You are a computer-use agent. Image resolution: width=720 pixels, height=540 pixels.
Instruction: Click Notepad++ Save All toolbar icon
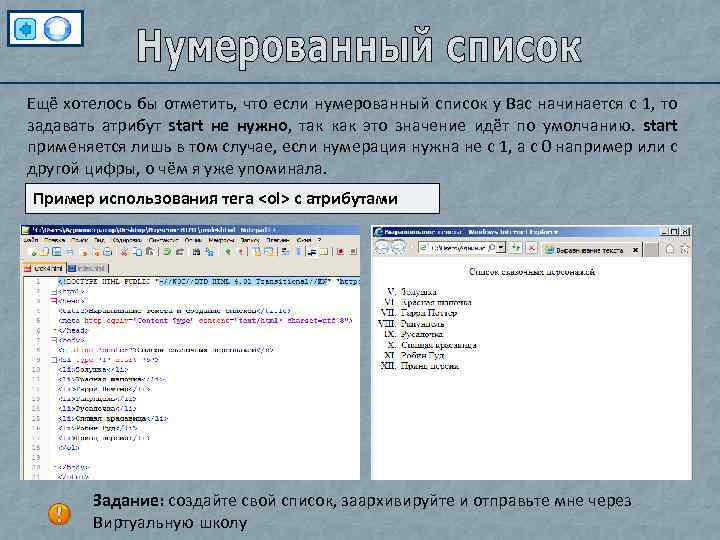coord(69,252)
